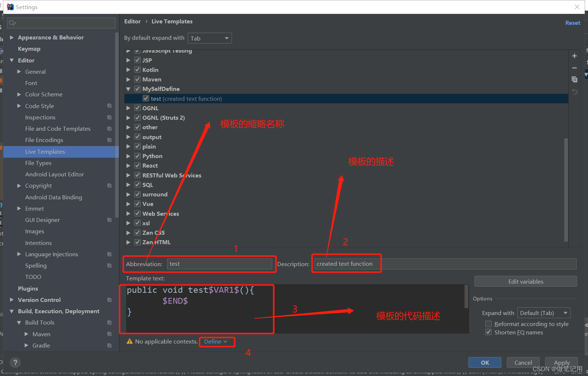Click the revert arrow icon beside template list
This screenshot has height=376, width=588.
(574, 92)
